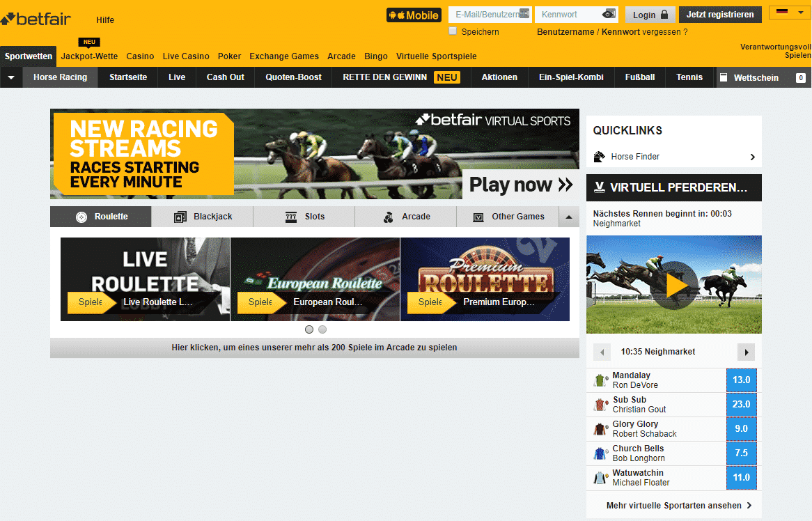Open RETTE DEN GEWINN navigation item

click(401, 77)
